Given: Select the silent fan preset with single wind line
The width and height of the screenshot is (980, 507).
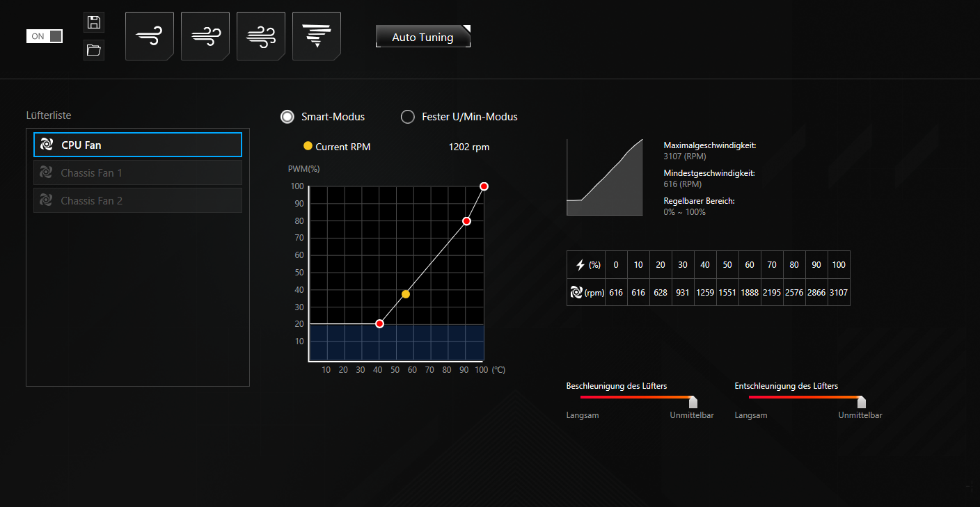Looking at the screenshot, I should coord(149,36).
